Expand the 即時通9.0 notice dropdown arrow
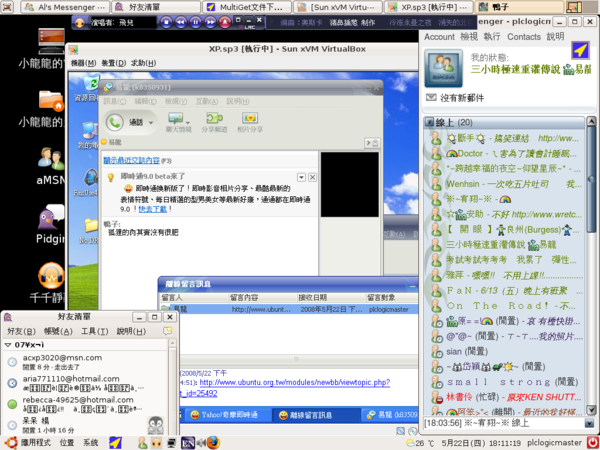Image resolution: width=600 pixels, height=450 pixels. (x=302, y=177)
